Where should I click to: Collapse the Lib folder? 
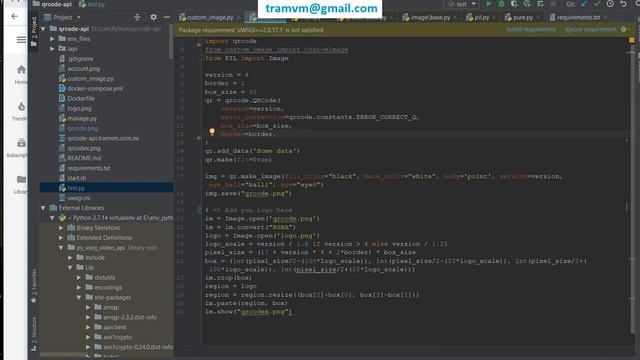click(70, 268)
